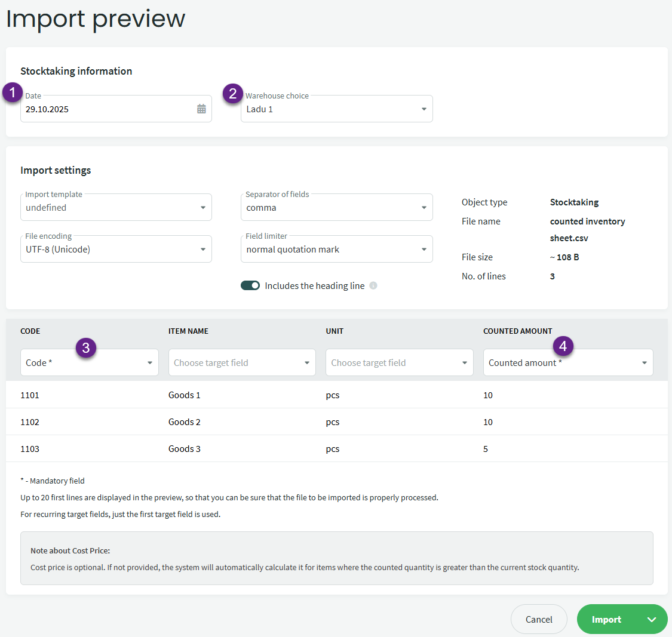Toggle the Includes the heading line switch
Screen dimensions: 672x637
250,285
